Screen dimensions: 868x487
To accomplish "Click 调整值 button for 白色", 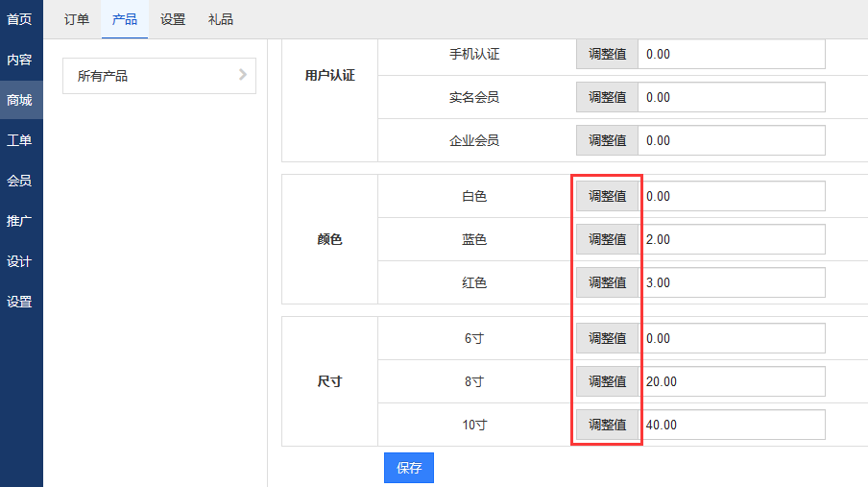I will 607,196.
